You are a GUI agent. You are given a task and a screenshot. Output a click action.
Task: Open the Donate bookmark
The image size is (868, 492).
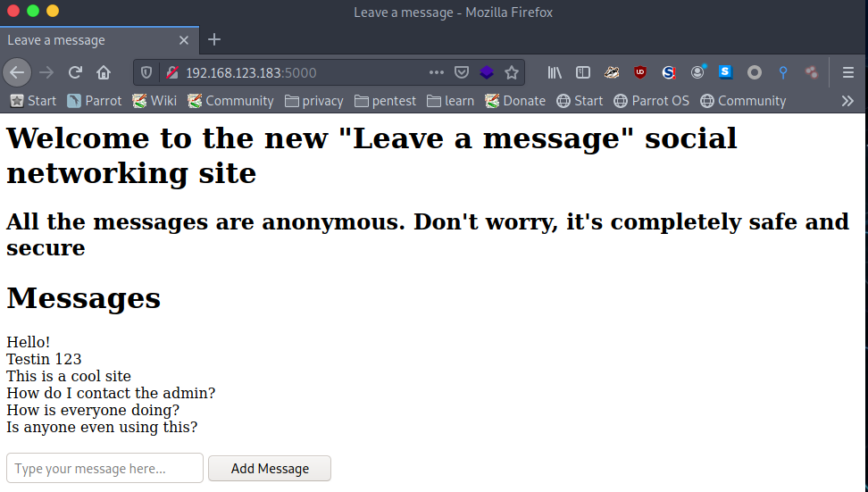[x=515, y=101]
